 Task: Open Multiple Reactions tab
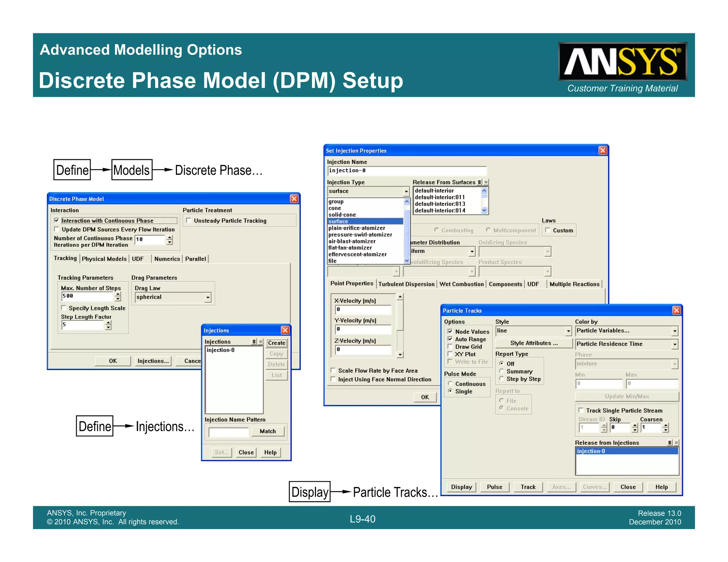coord(574,284)
